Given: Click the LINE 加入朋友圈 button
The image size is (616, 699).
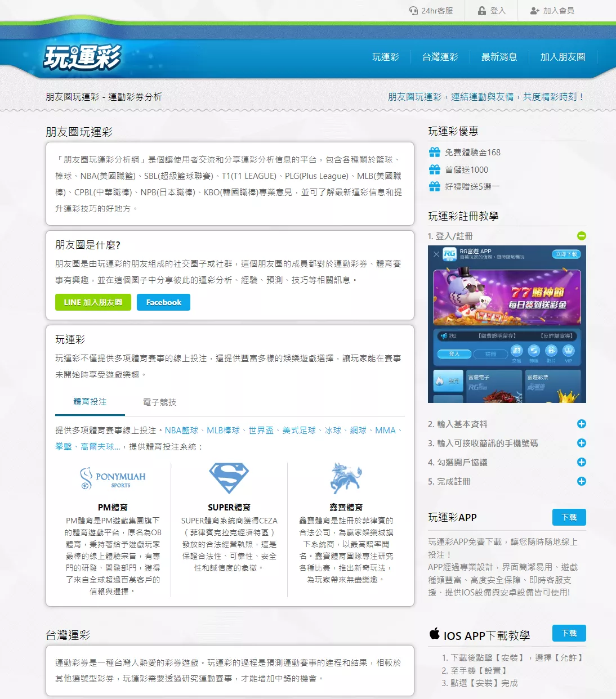Looking at the screenshot, I should [x=92, y=302].
